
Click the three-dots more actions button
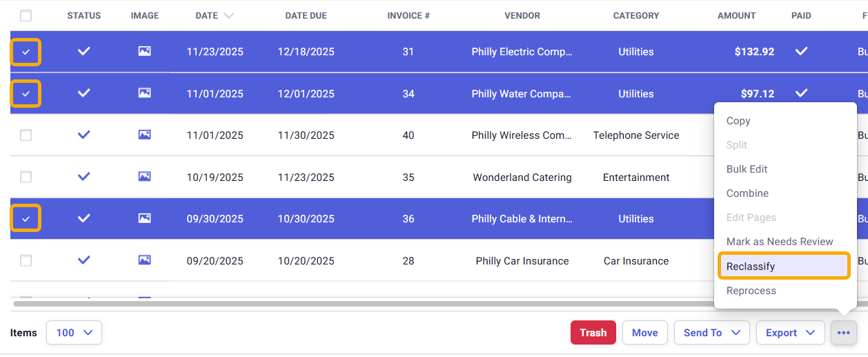[843, 333]
